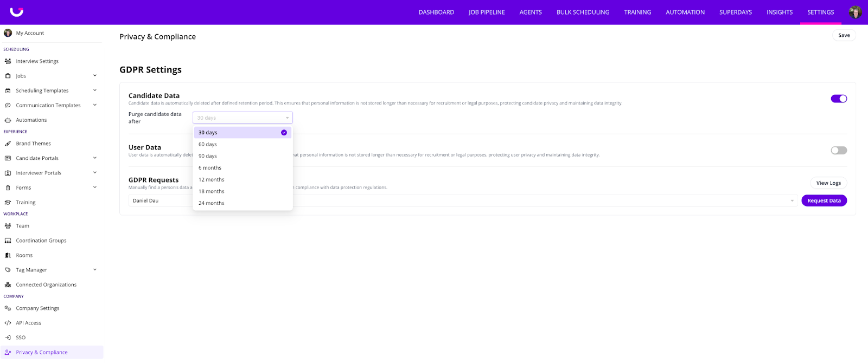The height and width of the screenshot is (363, 868).
Task: Click the Privacy & Compliance person icon
Action: 8,352
